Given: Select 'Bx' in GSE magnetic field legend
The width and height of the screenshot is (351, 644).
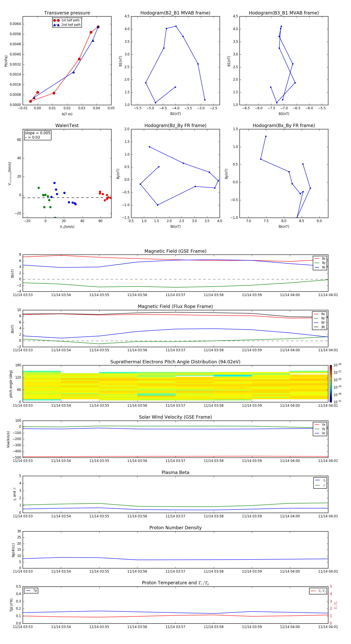Looking at the screenshot, I should click(320, 259).
